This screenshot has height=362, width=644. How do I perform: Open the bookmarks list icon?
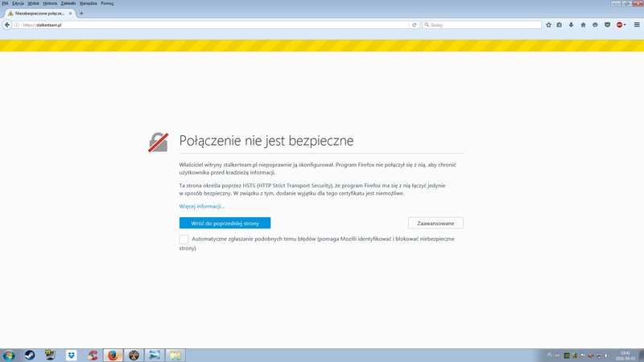(559, 25)
